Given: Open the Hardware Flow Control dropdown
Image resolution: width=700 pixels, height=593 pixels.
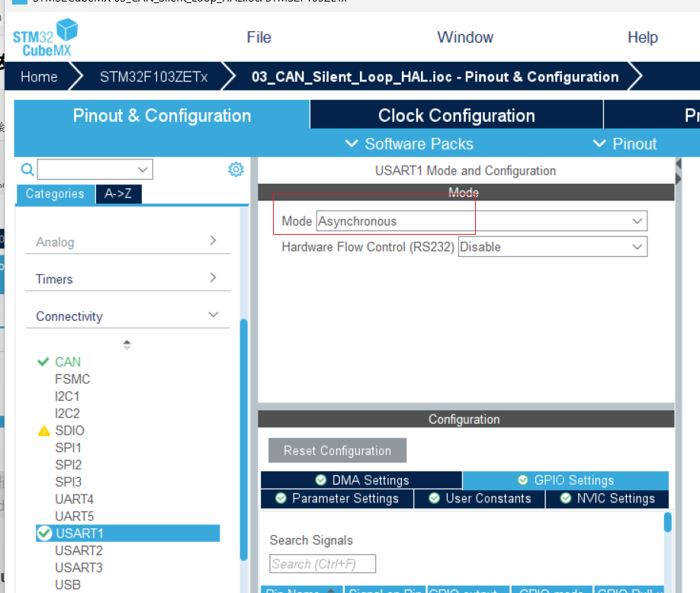Looking at the screenshot, I should [x=553, y=247].
